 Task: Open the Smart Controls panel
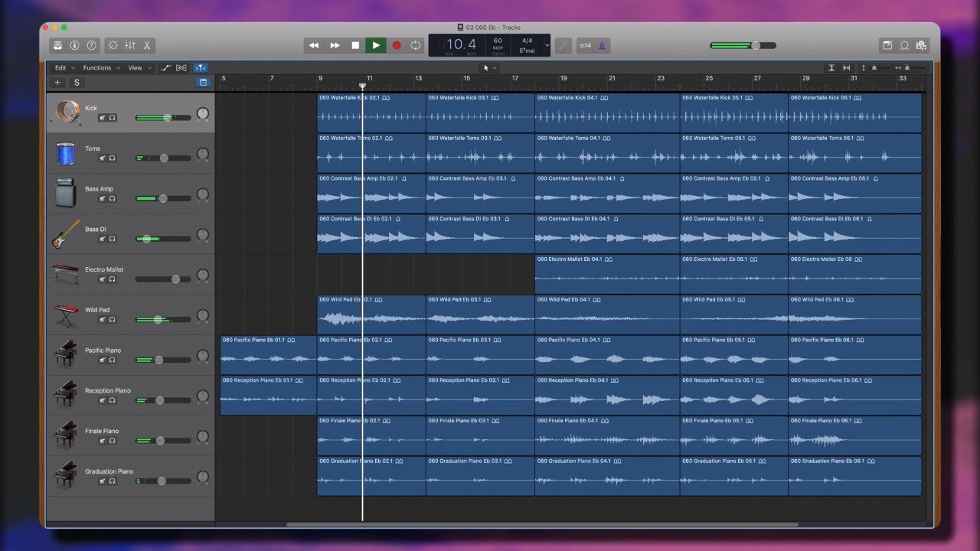point(113,45)
